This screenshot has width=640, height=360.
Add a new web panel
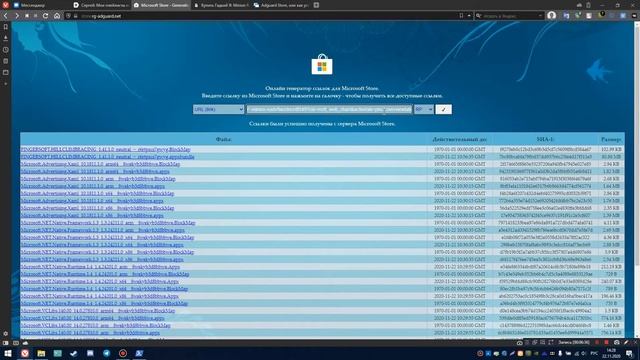pyautogui.click(x=6, y=84)
